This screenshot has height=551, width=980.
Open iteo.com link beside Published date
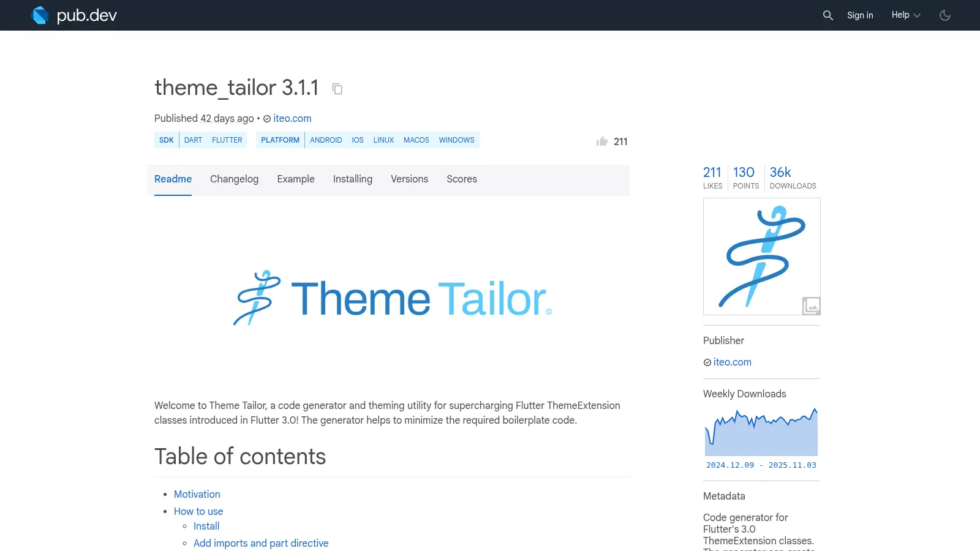(x=292, y=119)
